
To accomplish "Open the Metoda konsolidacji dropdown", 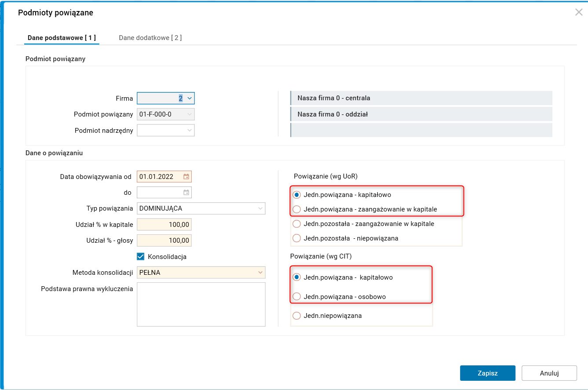I will pos(260,273).
